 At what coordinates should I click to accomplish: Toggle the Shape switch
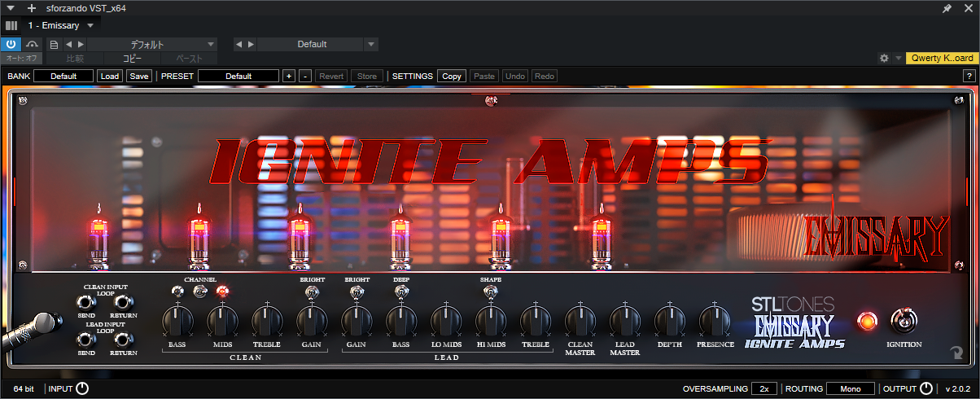click(x=491, y=292)
